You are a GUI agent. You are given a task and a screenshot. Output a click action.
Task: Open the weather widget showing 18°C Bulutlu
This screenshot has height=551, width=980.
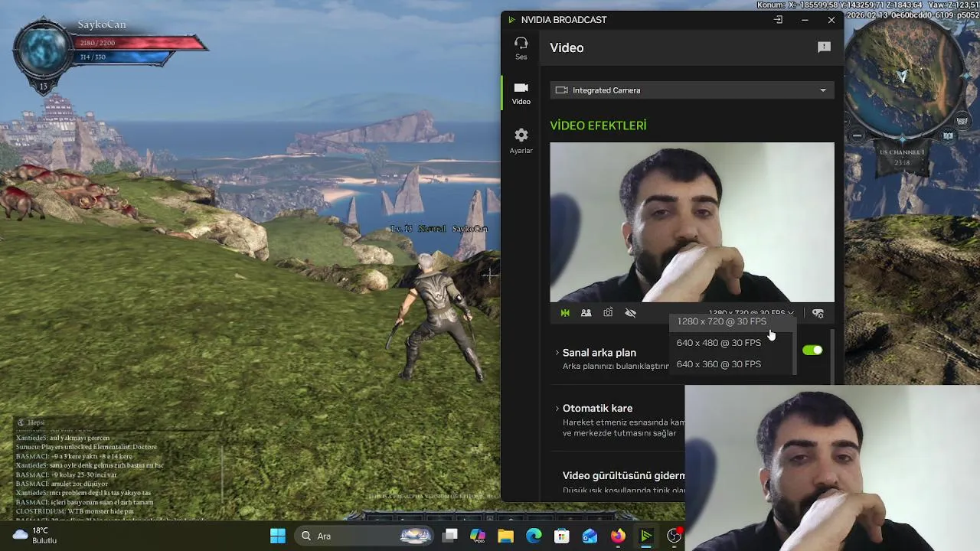(x=36, y=536)
